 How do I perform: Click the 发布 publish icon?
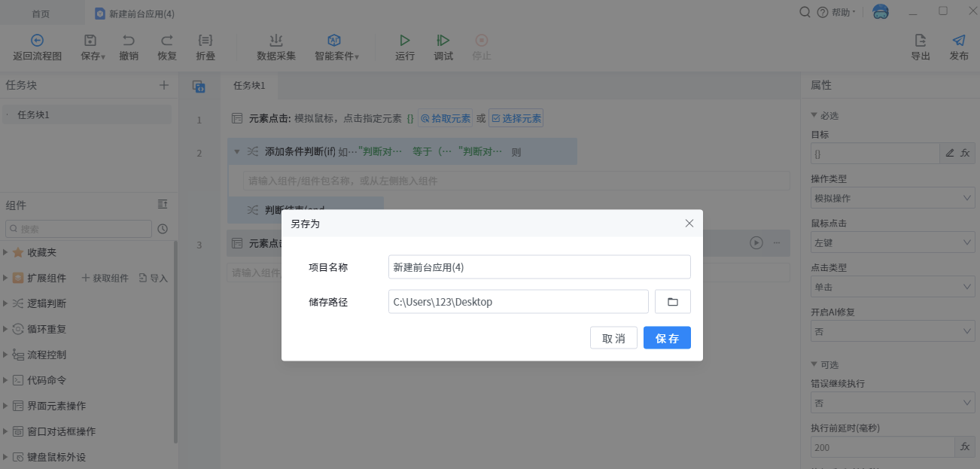tap(958, 41)
